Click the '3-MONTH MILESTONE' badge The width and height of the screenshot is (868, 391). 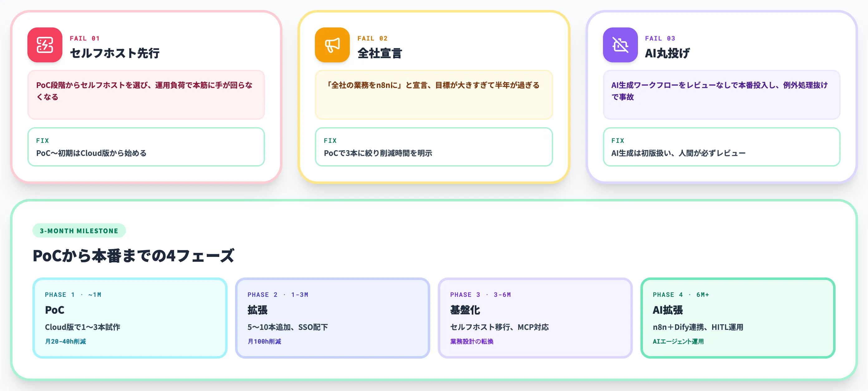79,230
